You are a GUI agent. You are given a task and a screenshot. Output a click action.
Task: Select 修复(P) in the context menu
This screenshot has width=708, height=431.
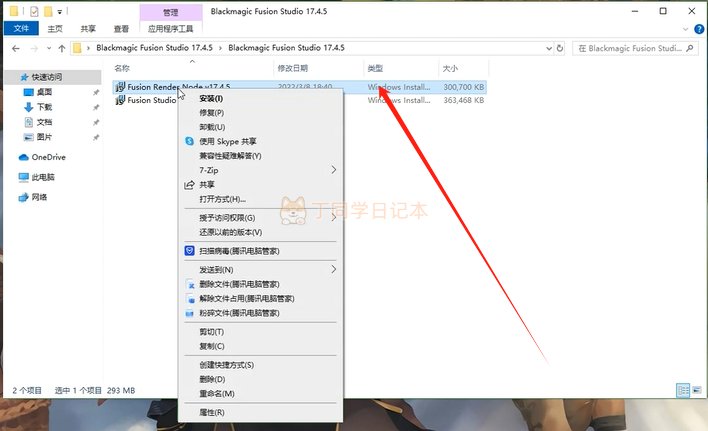(x=211, y=113)
